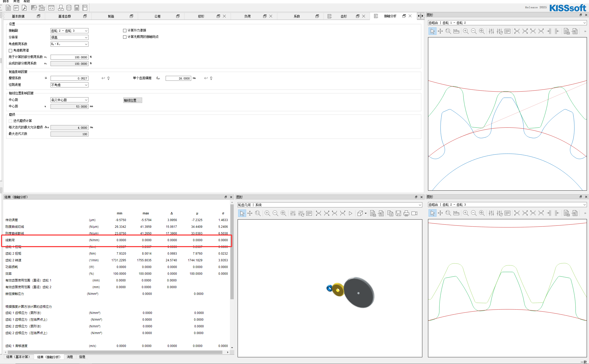Screen dimensions: 589x364
Task: Open the 考虑载荷系数 dropdown
Action: coord(69,44)
